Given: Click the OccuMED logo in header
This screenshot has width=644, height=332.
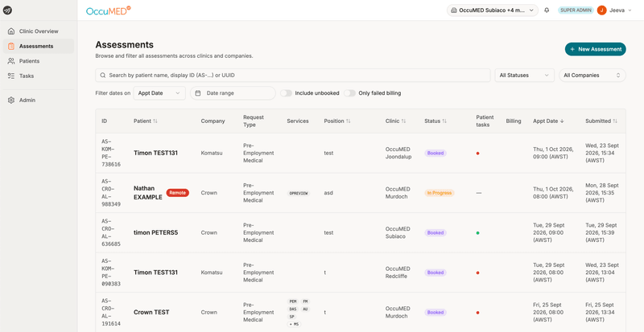Looking at the screenshot, I should coord(109,10).
